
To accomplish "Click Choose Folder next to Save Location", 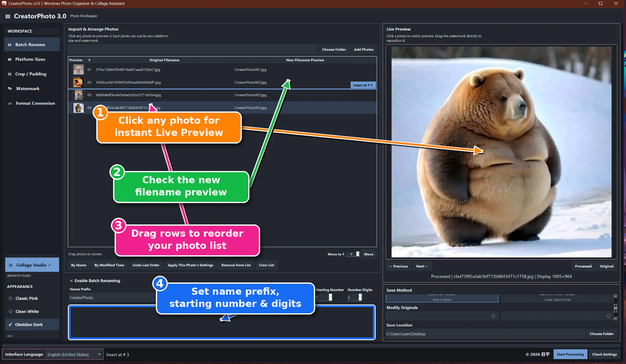I will [601, 334].
